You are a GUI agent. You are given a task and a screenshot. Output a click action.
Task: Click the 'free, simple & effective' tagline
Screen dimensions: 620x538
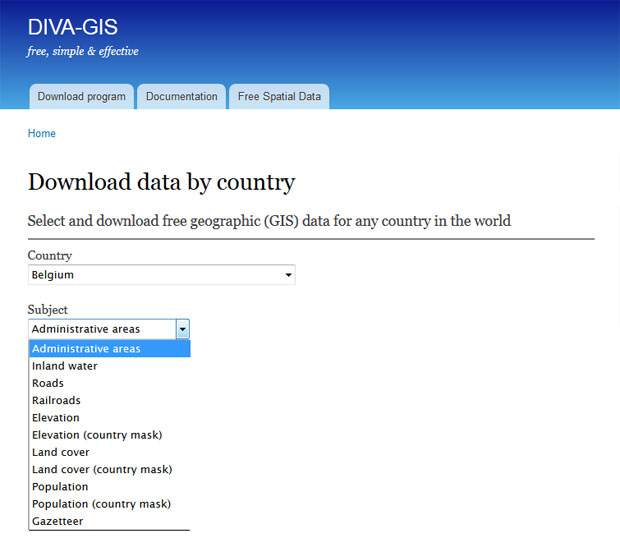click(83, 51)
